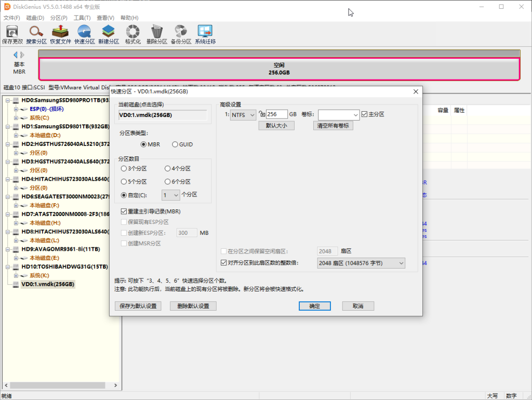Open the 磁盘(D) menu
532x400 pixels.
point(35,18)
